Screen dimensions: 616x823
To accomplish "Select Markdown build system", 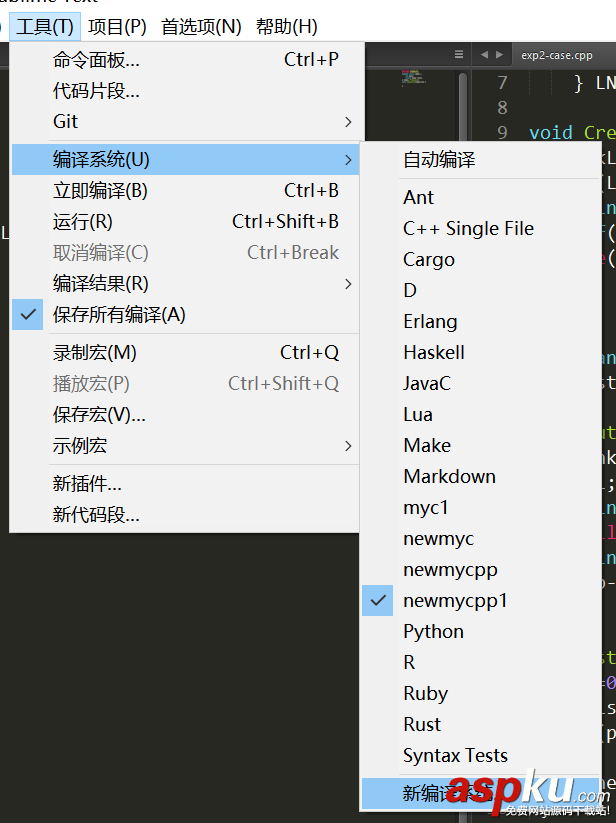I will coord(481,477).
